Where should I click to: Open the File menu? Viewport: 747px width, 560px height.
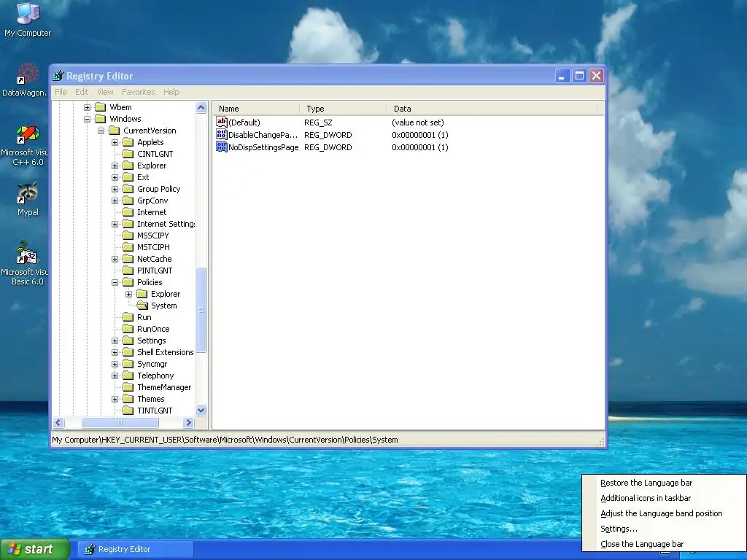coord(61,92)
